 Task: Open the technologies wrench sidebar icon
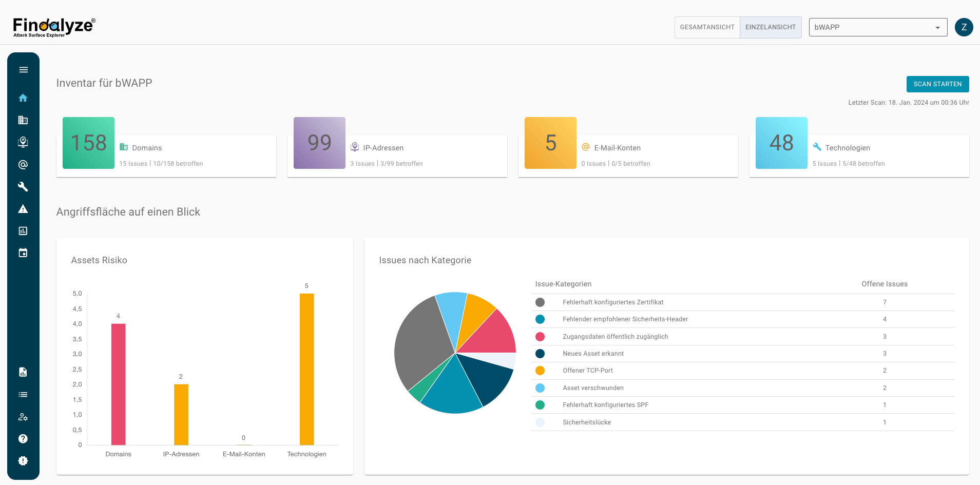click(23, 187)
